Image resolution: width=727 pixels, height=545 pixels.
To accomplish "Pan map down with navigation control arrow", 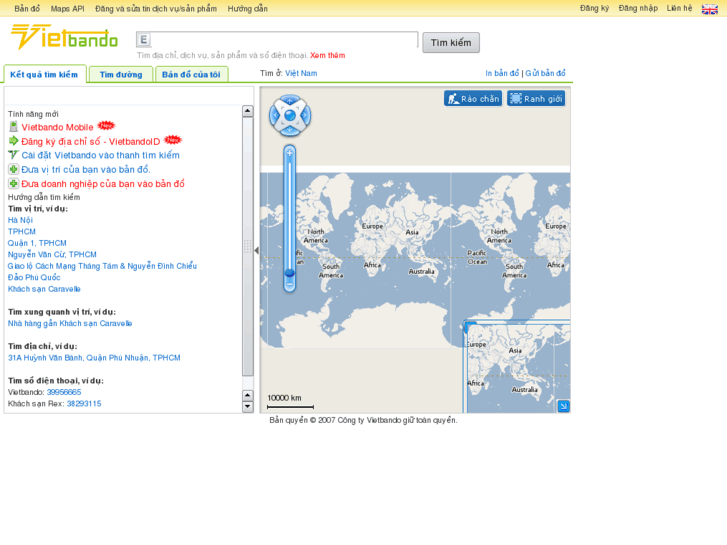I will click(290, 131).
